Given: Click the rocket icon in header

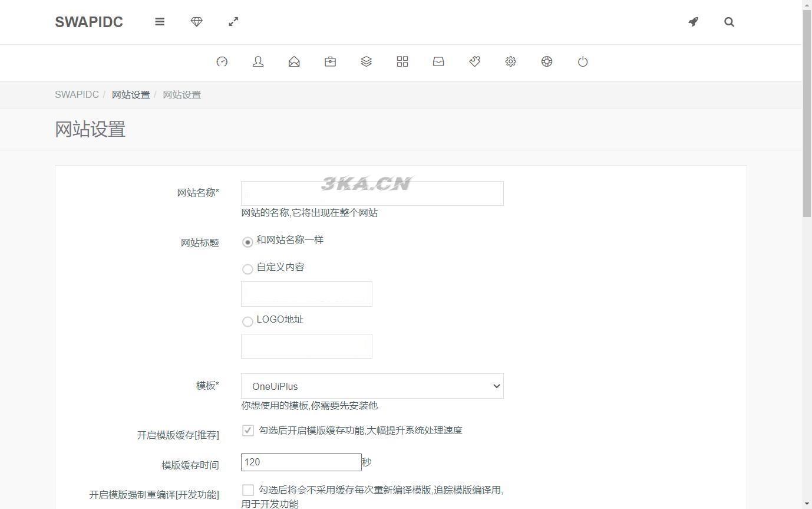Looking at the screenshot, I should pyautogui.click(x=694, y=22).
